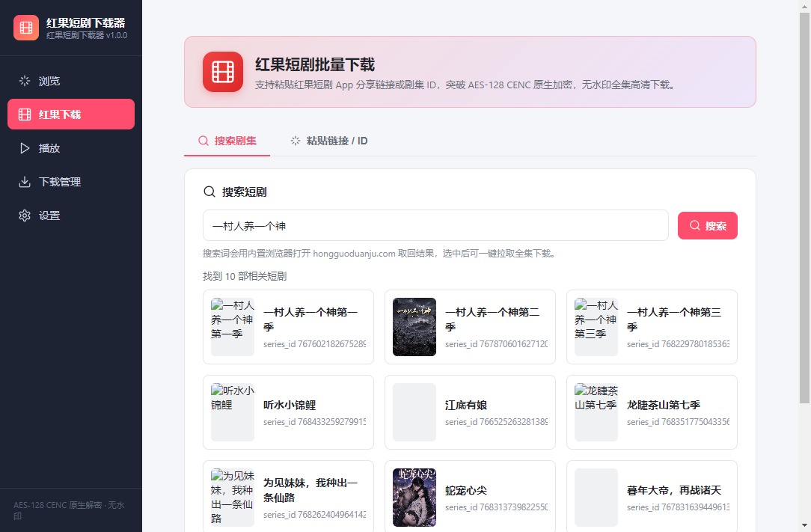
Task: Click the blank cover placeholder of 江底有娘
Action: [x=414, y=412]
